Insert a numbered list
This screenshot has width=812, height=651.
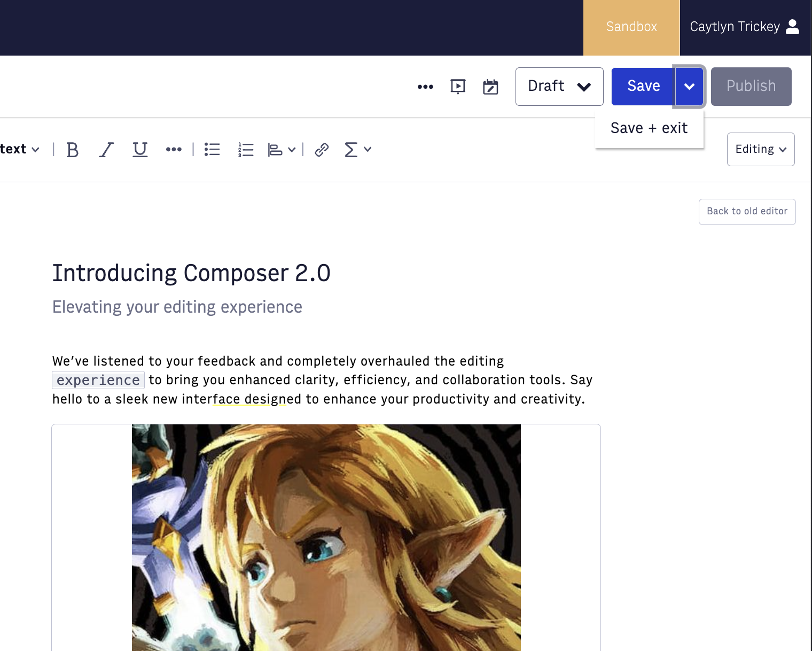tap(246, 150)
